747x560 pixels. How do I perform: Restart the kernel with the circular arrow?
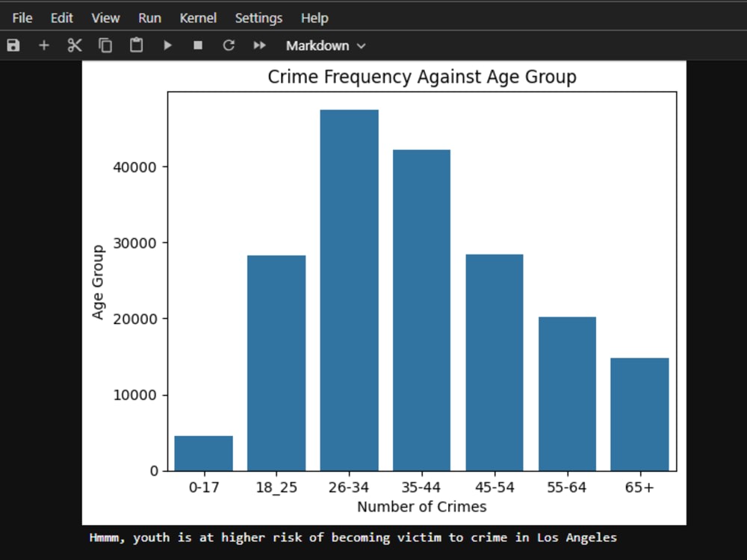[229, 46]
